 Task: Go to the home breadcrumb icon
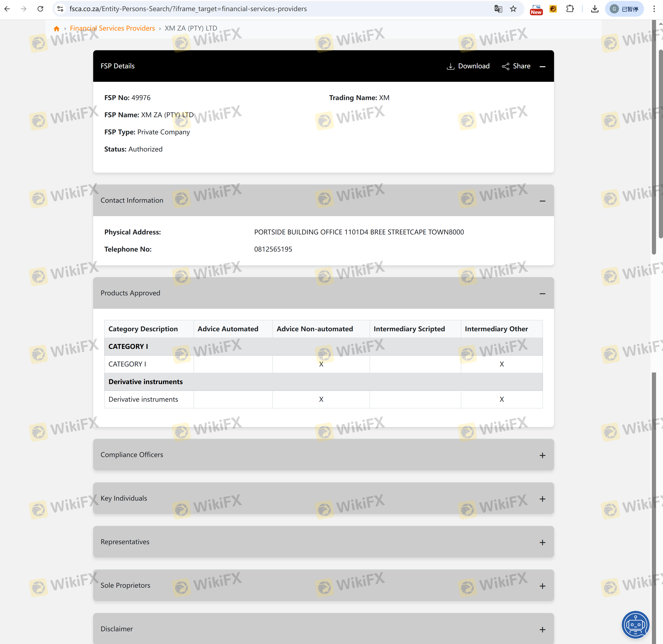click(57, 28)
